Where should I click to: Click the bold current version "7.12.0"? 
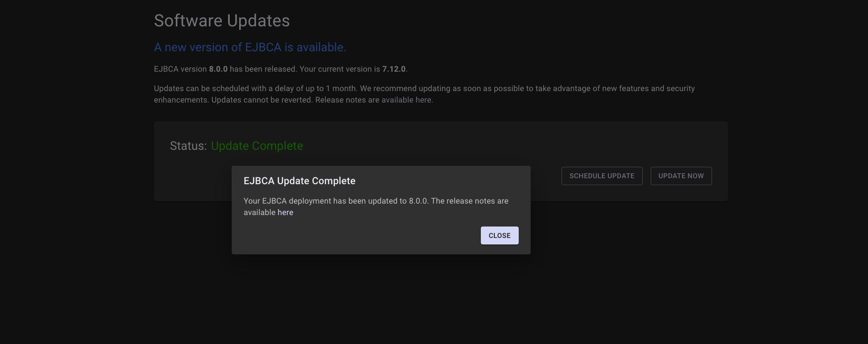pyautogui.click(x=394, y=69)
